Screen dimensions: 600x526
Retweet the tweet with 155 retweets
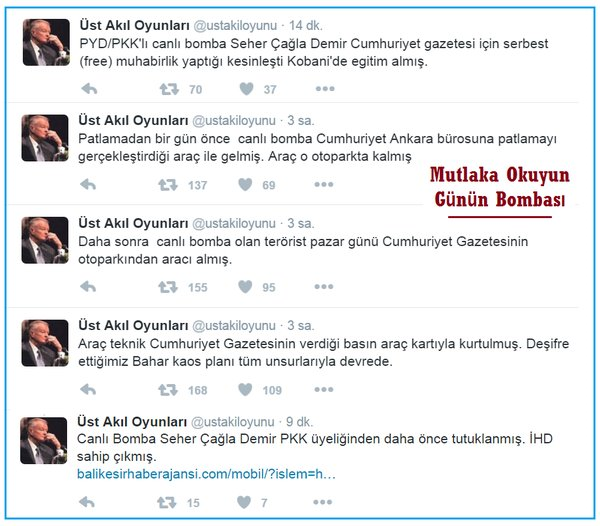pos(168,287)
